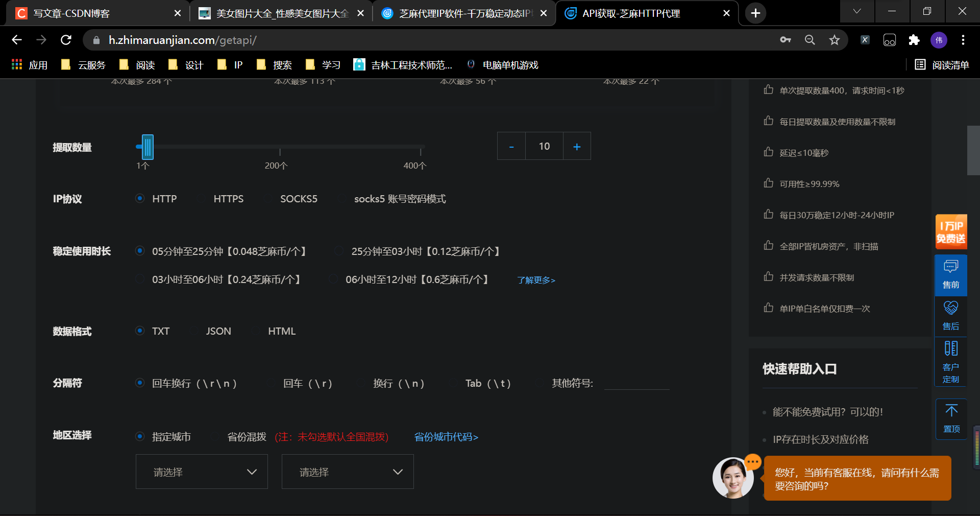The image size is (980, 516).
Task: Increase extraction count with plus button
Action: tap(577, 147)
